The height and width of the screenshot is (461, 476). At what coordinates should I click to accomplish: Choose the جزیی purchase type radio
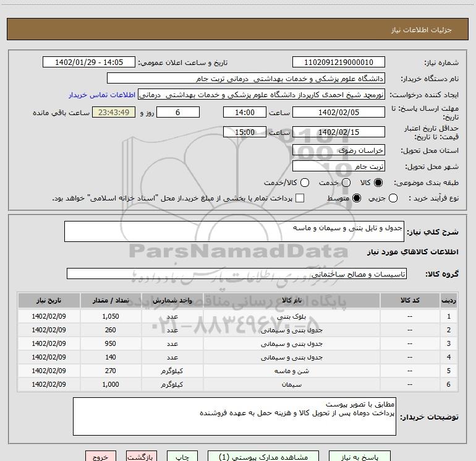pos(393,199)
